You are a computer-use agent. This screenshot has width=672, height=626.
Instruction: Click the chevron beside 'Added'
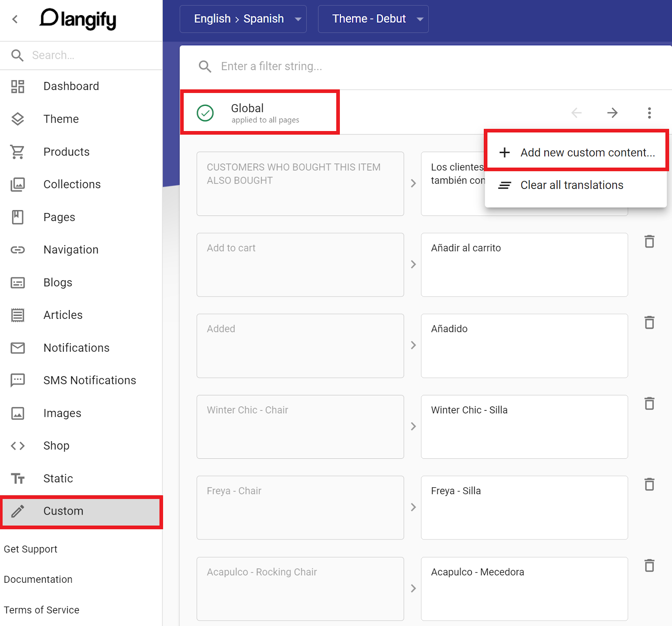[413, 345]
